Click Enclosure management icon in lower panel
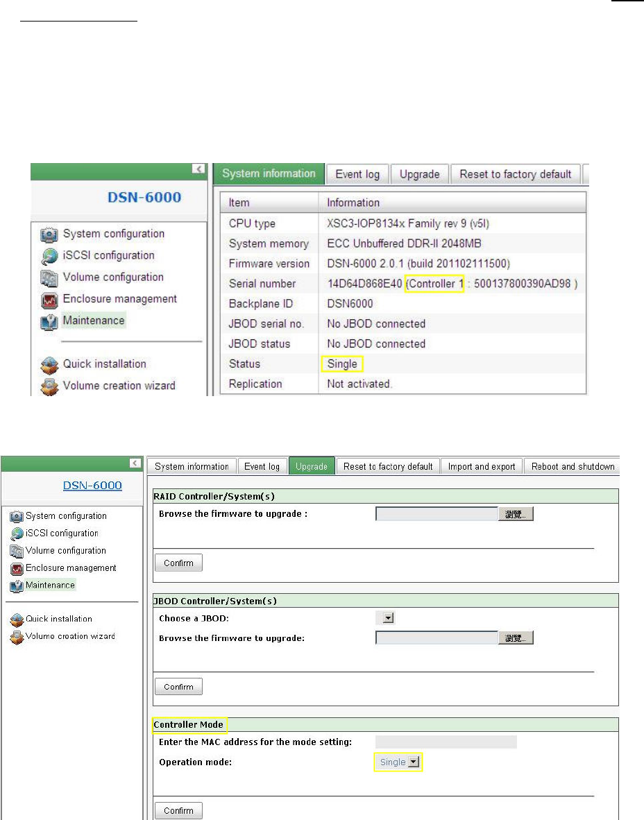Image resolution: width=644 pixels, height=820 pixels. click(17, 568)
